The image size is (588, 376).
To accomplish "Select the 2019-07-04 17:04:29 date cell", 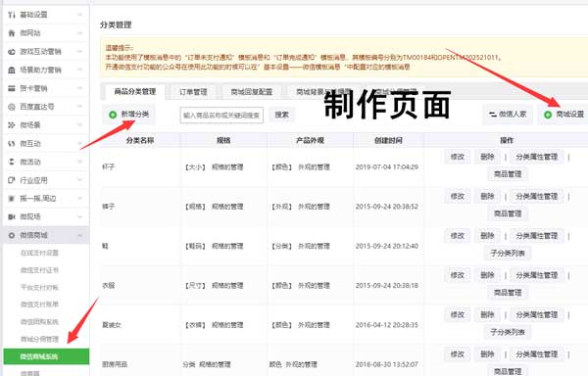I will pyautogui.click(x=387, y=167).
